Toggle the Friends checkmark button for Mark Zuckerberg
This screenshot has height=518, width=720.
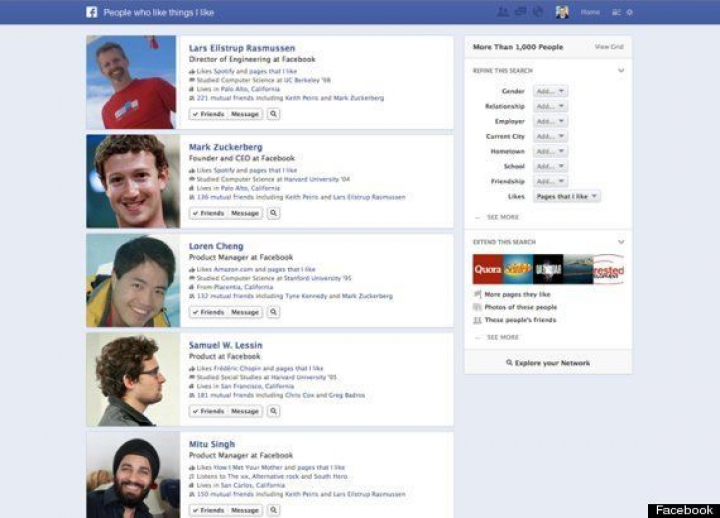[208, 213]
